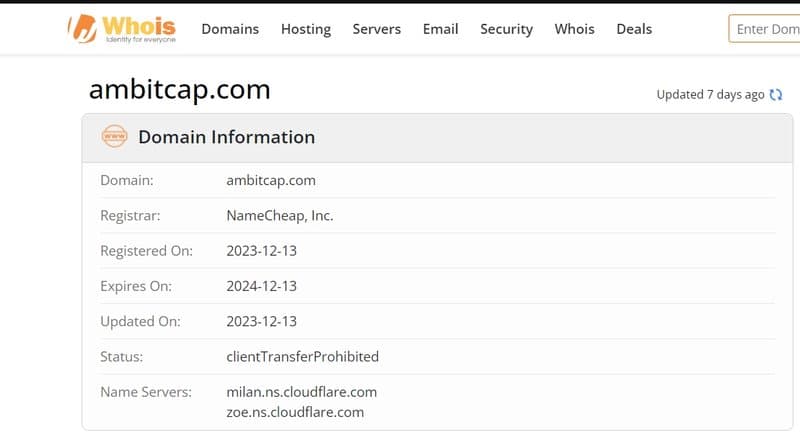800x440 pixels.
Task: Select the clientTransferProhibited status value
Action: point(303,356)
